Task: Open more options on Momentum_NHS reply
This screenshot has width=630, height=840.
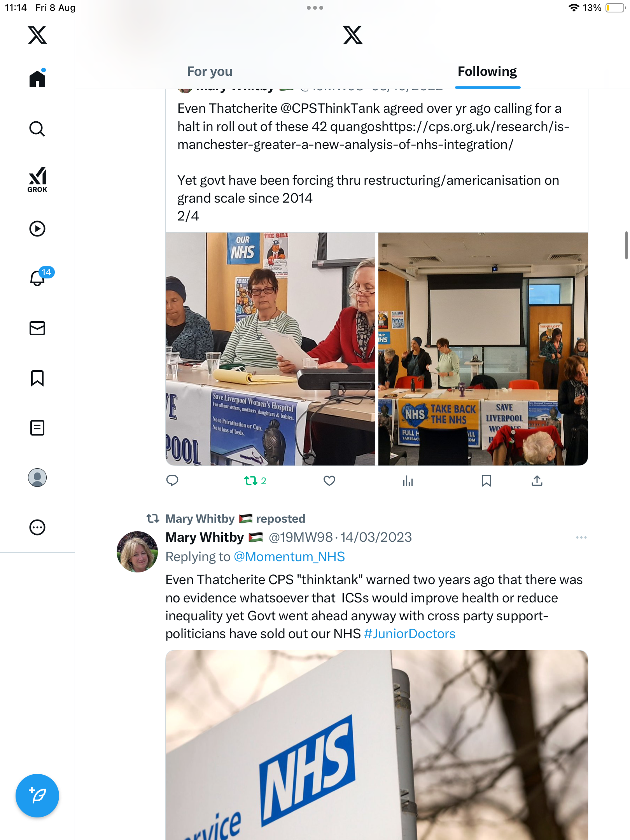Action: point(581,537)
